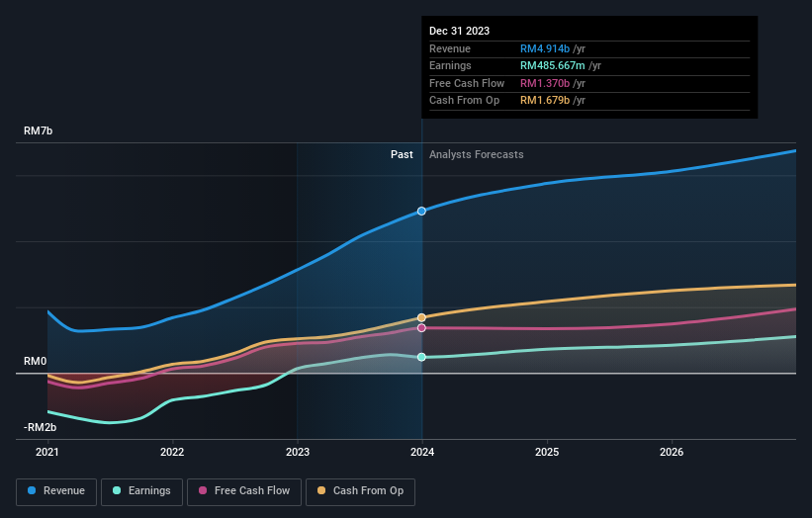Click the Revenue row label in tooltip
This screenshot has width=812, height=518.
point(450,48)
